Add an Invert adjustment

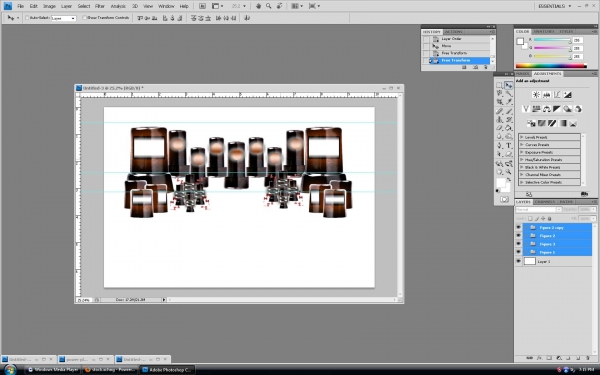531,123
